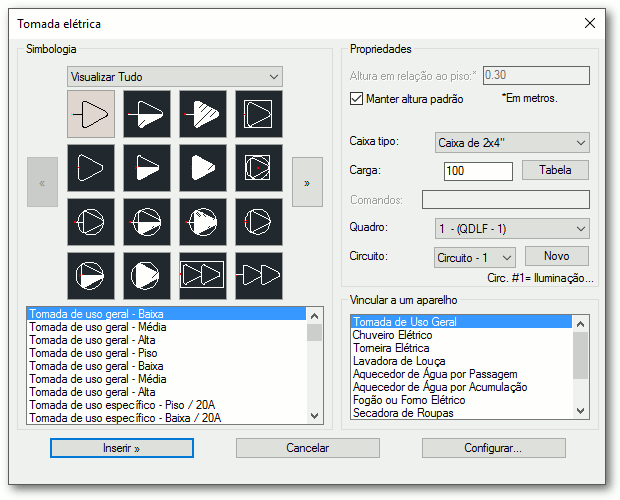Choose outline triangle in circle with stem
The image size is (620, 500).
tap(91, 222)
